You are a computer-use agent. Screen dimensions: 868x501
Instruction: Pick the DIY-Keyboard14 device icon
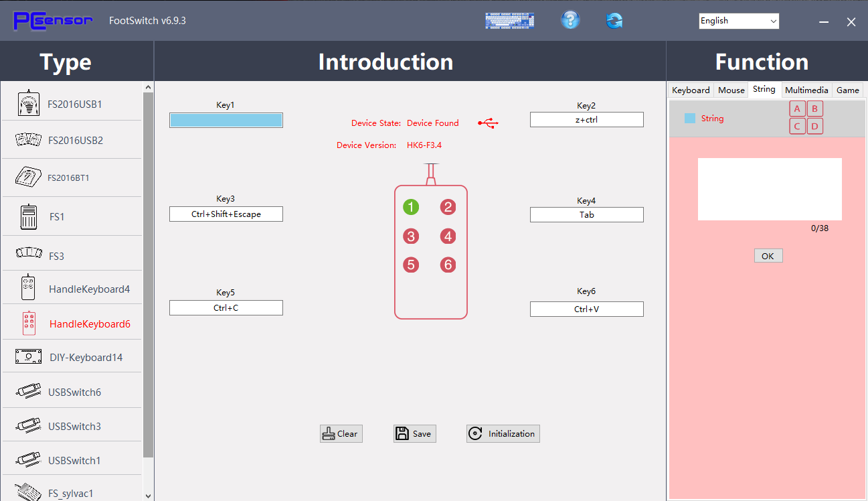pos(28,356)
